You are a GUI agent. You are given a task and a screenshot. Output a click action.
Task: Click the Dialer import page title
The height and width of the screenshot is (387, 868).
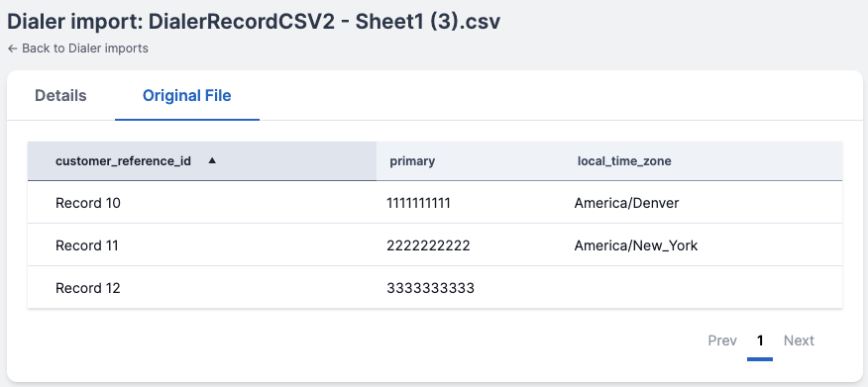(254, 22)
